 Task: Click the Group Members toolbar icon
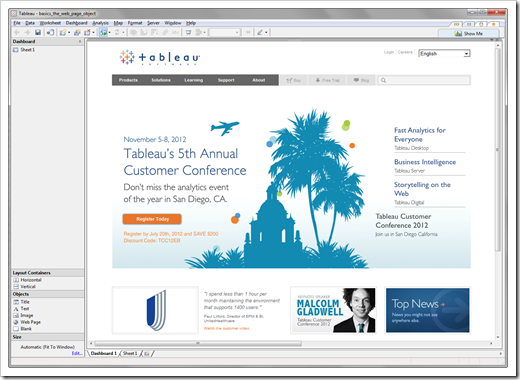[133, 32]
